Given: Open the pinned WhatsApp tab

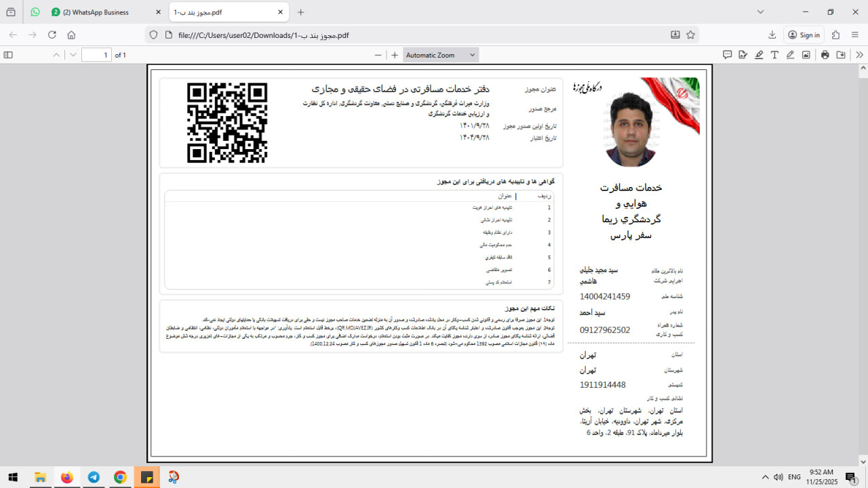Looking at the screenshot, I should point(35,12).
